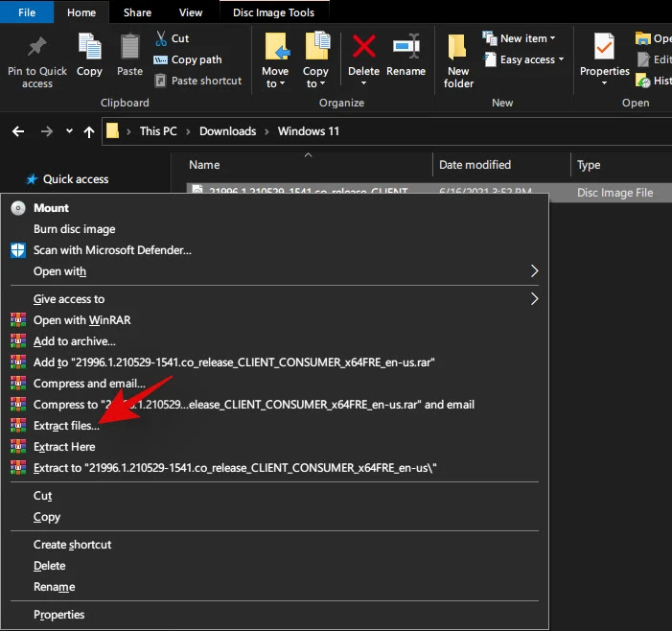Click the Properties checkmark icon in ribbon
Viewport: 672px width, 631px height.
click(604, 46)
